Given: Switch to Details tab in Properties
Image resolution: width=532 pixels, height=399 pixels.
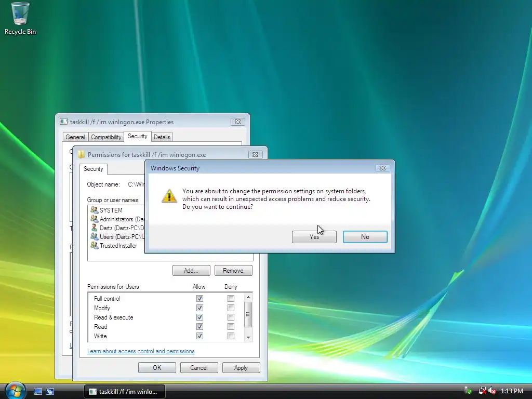Looking at the screenshot, I should tap(162, 137).
